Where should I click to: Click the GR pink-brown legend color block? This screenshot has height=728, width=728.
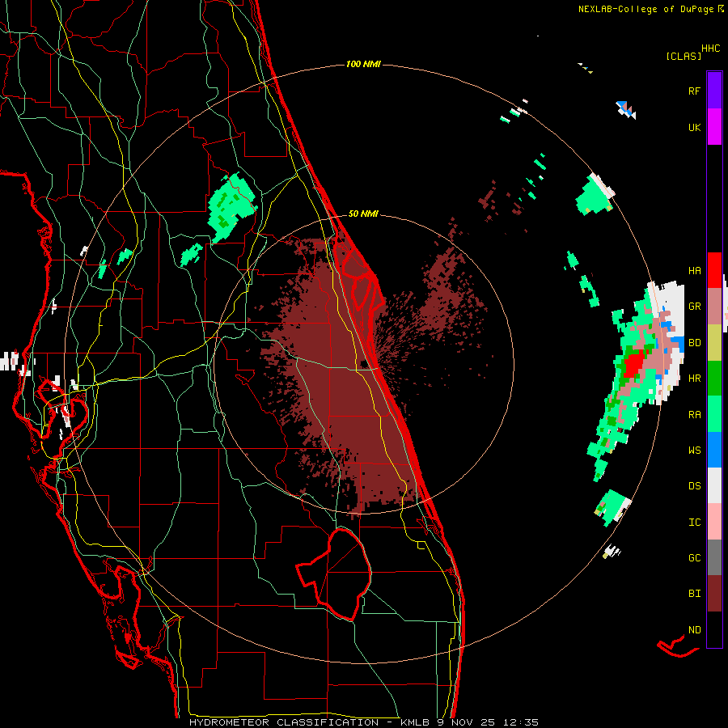(714, 307)
